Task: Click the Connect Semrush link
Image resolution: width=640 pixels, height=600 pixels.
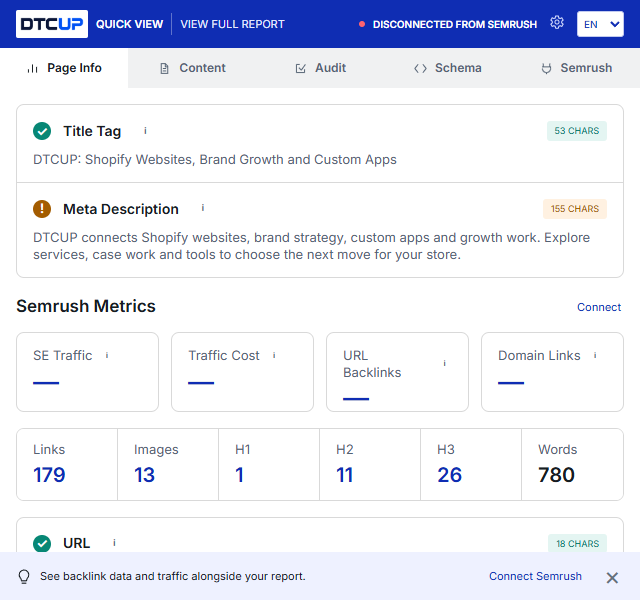Action: tap(536, 576)
